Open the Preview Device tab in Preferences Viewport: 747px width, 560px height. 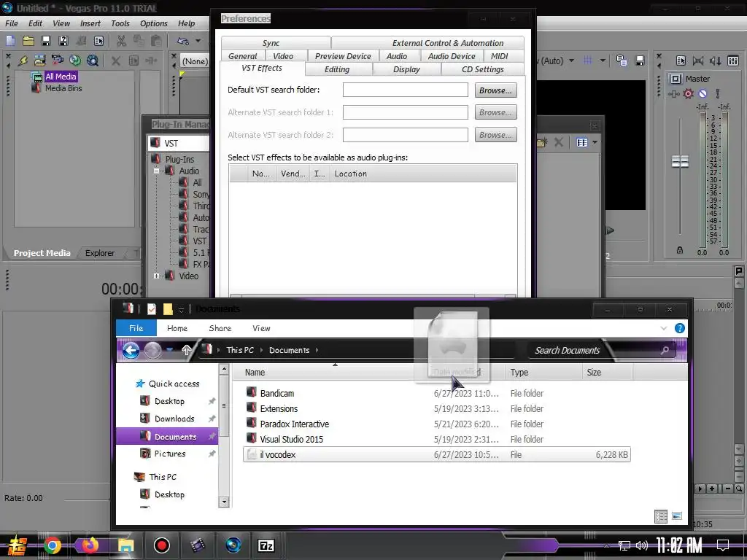(x=343, y=55)
